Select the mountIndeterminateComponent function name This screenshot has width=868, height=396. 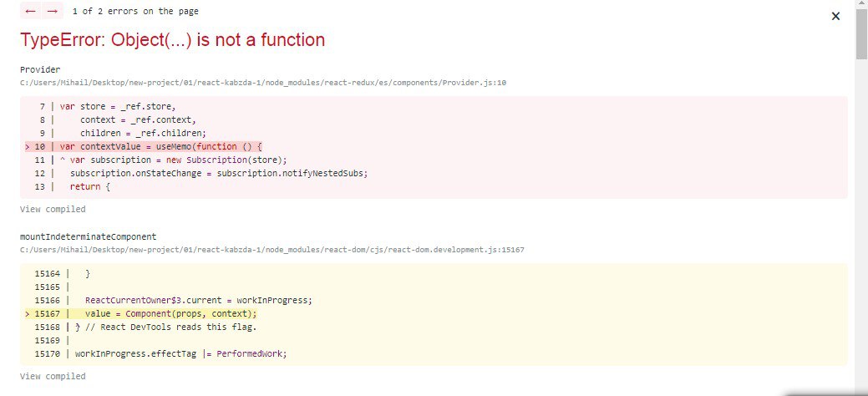(x=88, y=236)
